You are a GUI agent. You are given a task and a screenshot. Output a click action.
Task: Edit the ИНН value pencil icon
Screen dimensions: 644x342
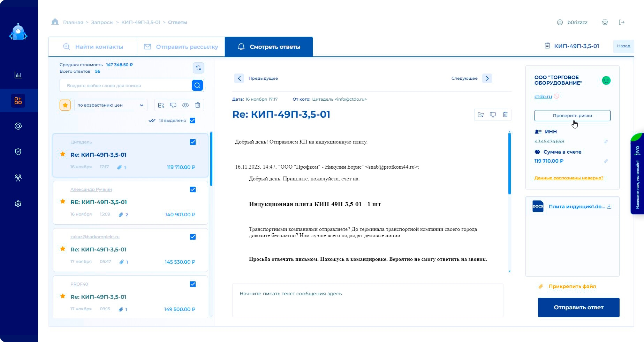(606, 141)
